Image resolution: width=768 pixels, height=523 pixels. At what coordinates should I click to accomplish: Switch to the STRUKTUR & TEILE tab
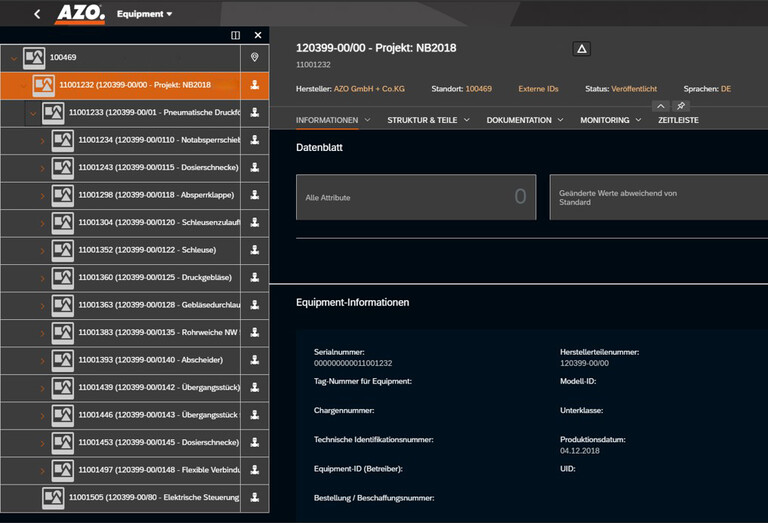tap(422, 120)
